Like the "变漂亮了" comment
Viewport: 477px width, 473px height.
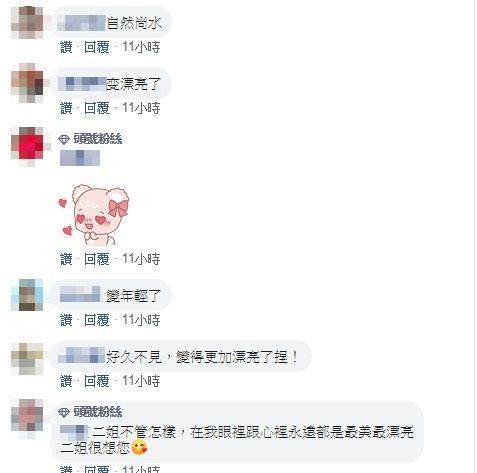pos(66,108)
